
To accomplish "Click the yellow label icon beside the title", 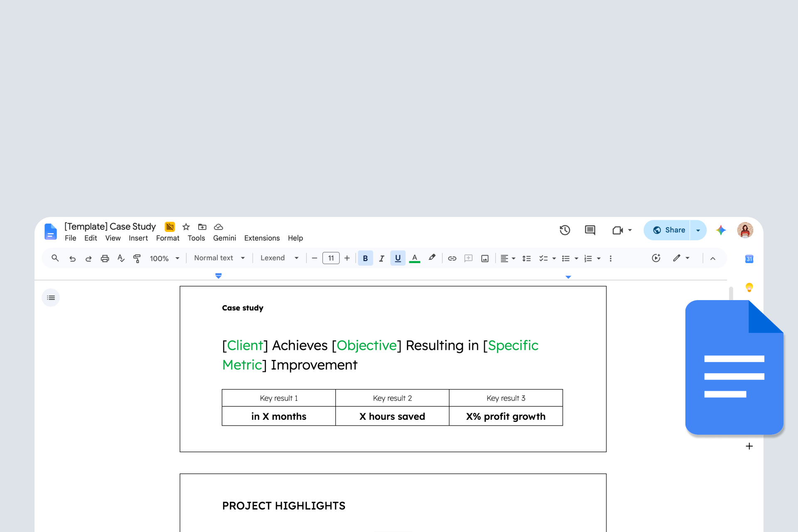I will [170, 227].
